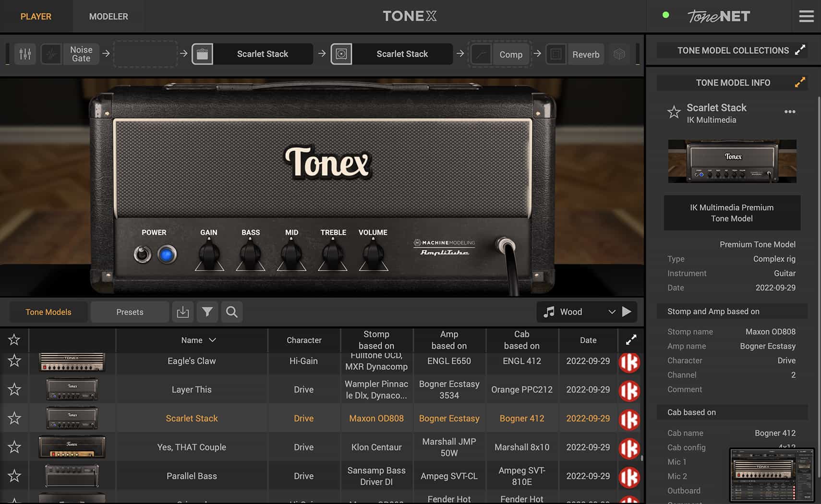Favorite the Scarlet Stack row star
Image resolution: width=821 pixels, height=504 pixels.
[14, 418]
